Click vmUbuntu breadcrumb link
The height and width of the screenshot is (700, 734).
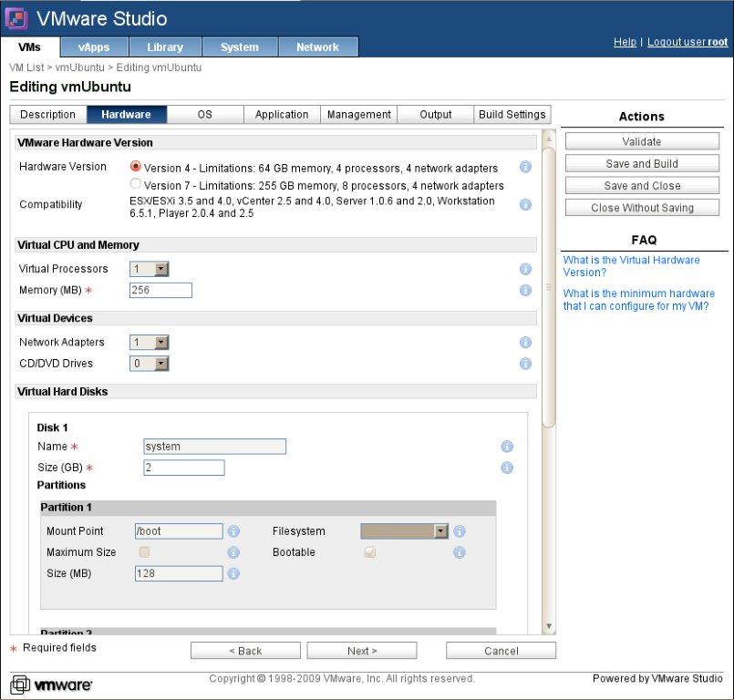79,67
